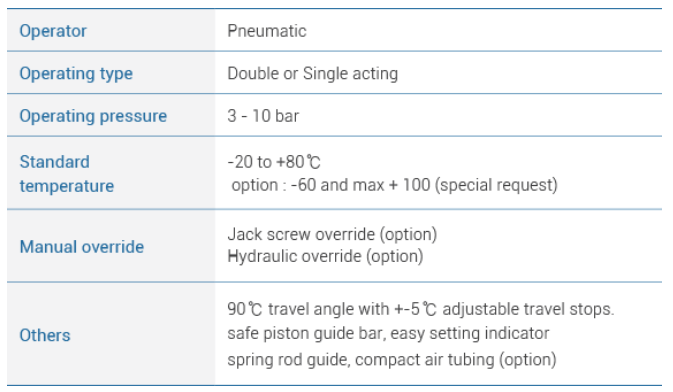Click the Operating type label
Viewport: 673px width, 392px height.
click(x=76, y=74)
